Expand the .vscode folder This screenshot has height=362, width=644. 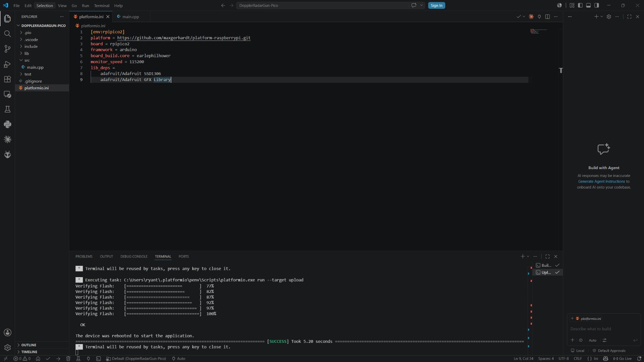click(42, 40)
